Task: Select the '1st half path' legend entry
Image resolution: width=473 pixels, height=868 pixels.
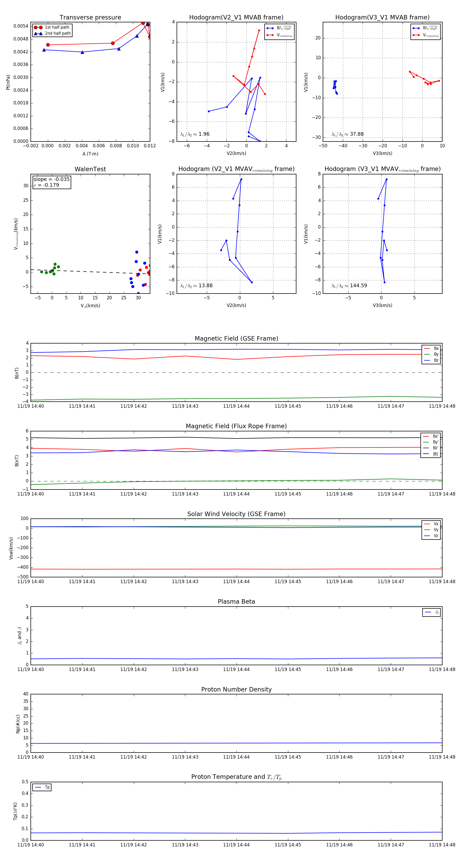Action: point(52,27)
